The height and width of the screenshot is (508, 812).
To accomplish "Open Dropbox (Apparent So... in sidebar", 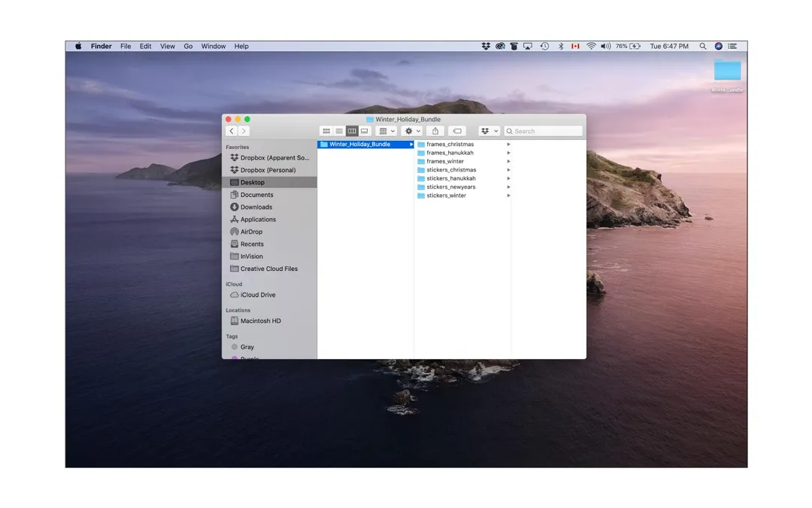I will [269, 157].
